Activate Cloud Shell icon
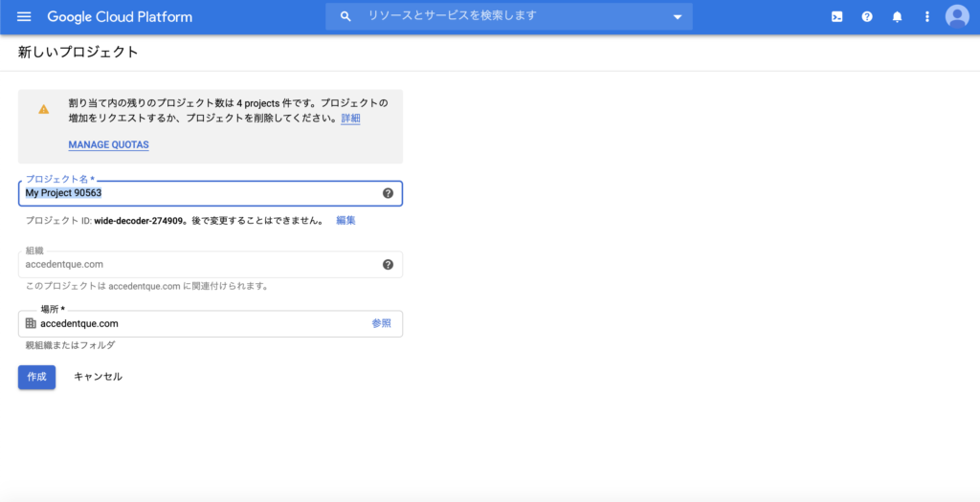Image resolution: width=980 pixels, height=502 pixels. 836,17
